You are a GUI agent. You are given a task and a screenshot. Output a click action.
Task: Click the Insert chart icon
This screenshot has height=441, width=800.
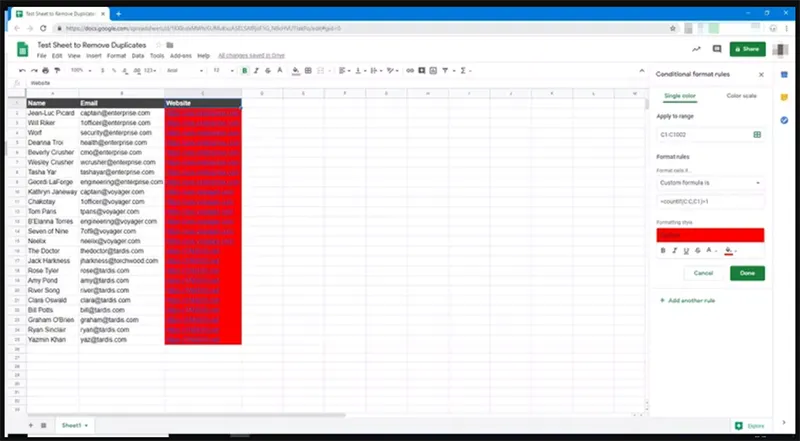(x=433, y=70)
